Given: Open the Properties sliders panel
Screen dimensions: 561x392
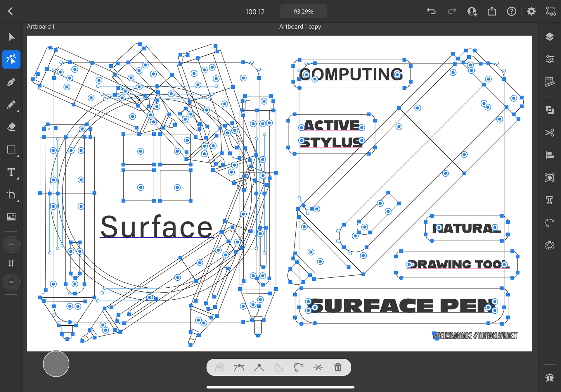Looking at the screenshot, I should (550, 59).
